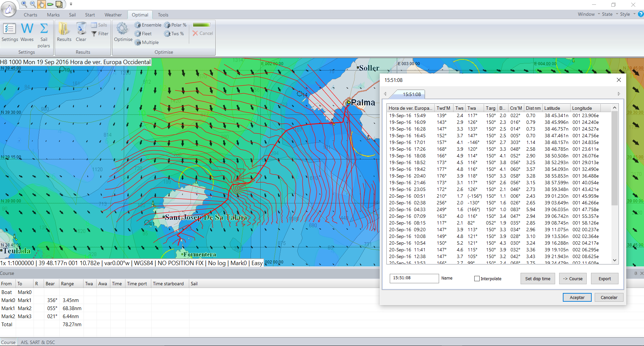Click the Palma waypoint marker on chart
The width and height of the screenshot is (644, 346).
[x=349, y=102]
